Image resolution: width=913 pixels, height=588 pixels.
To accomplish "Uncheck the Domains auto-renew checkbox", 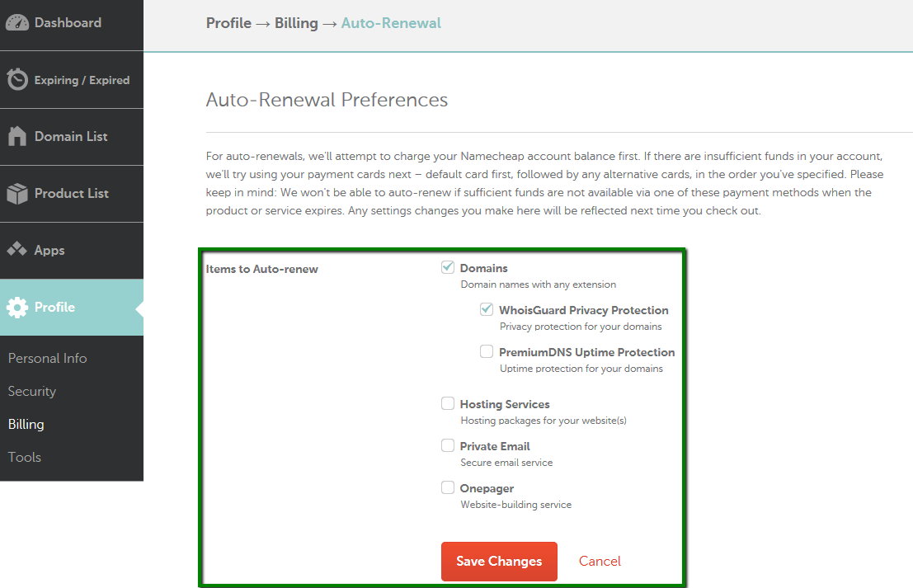I will click(x=448, y=267).
